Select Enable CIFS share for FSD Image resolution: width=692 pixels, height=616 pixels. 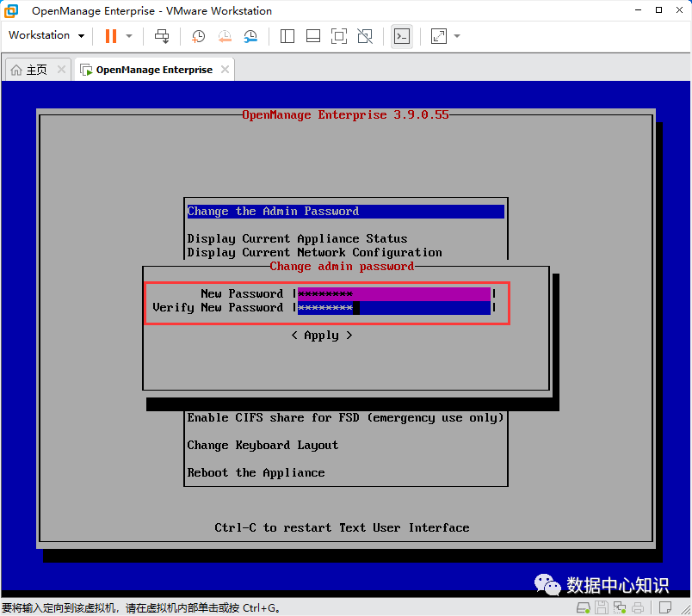pos(345,418)
